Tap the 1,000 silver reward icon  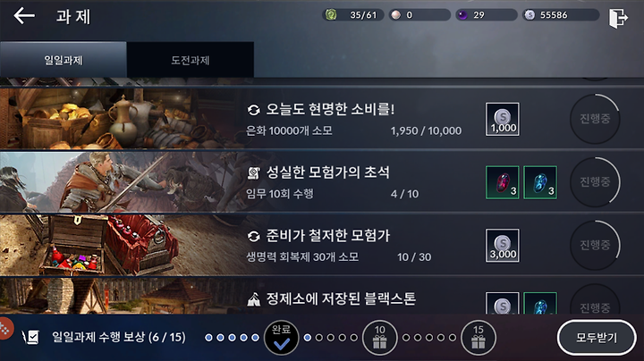(503, 120)
